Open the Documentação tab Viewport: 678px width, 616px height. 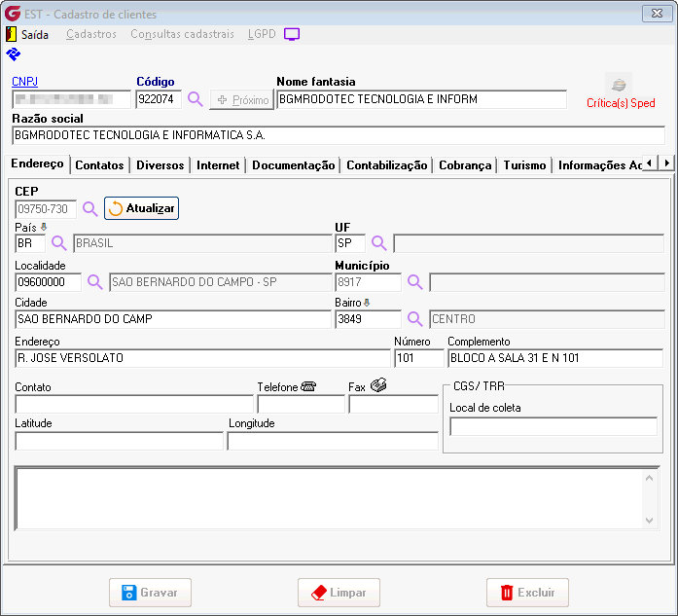tap(293, 165)
